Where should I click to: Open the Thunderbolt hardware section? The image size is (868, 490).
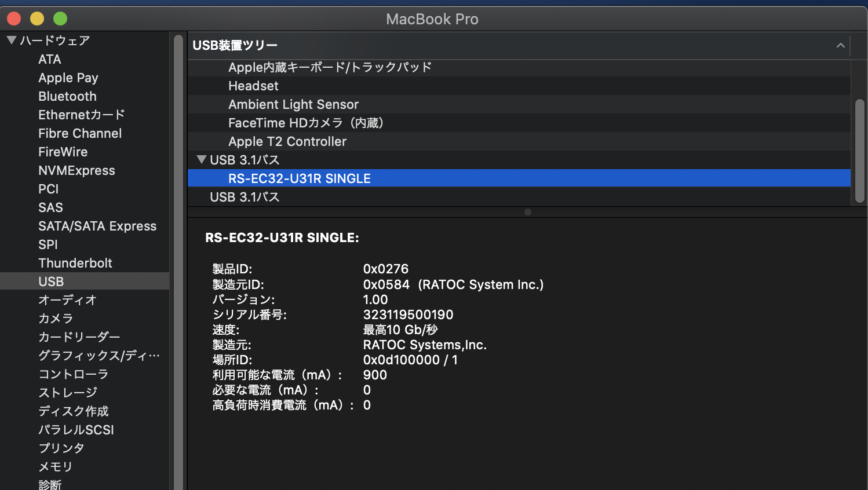(75, 263)
